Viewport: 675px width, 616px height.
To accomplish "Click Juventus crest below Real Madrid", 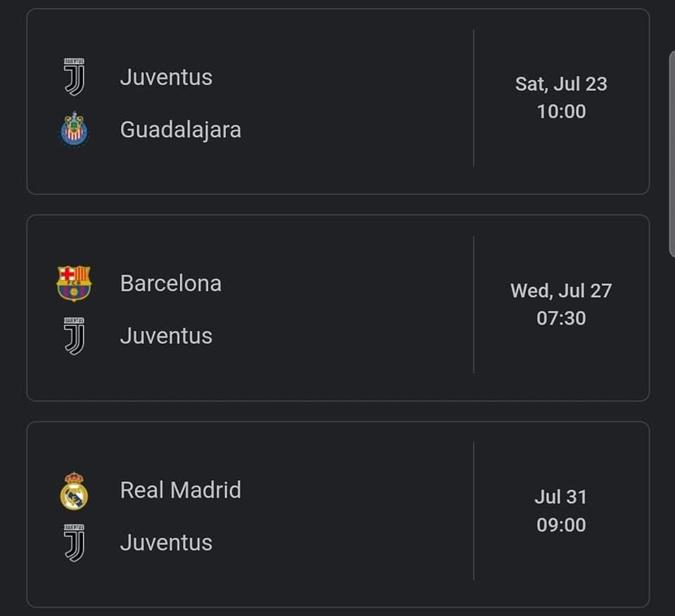I will pos(74,542).
